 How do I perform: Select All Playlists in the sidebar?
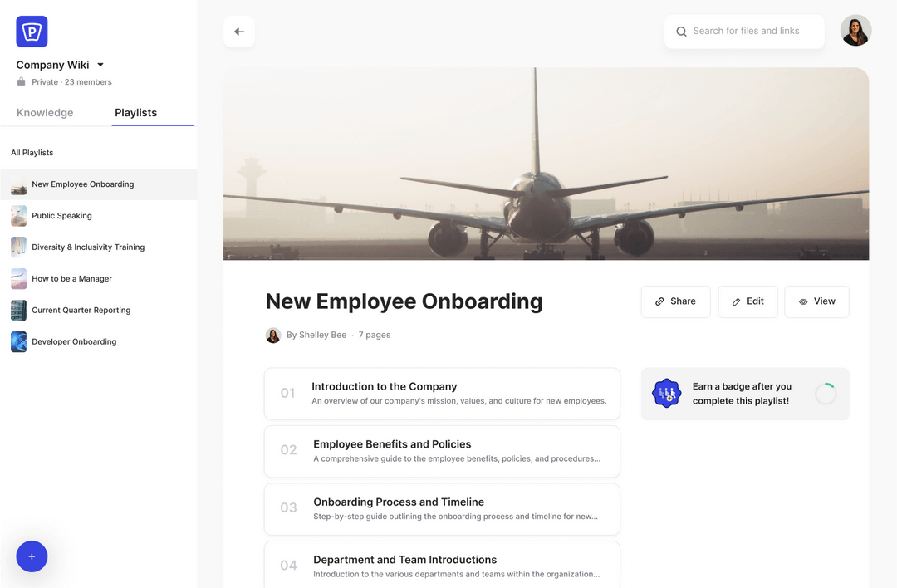click(32, 152)
